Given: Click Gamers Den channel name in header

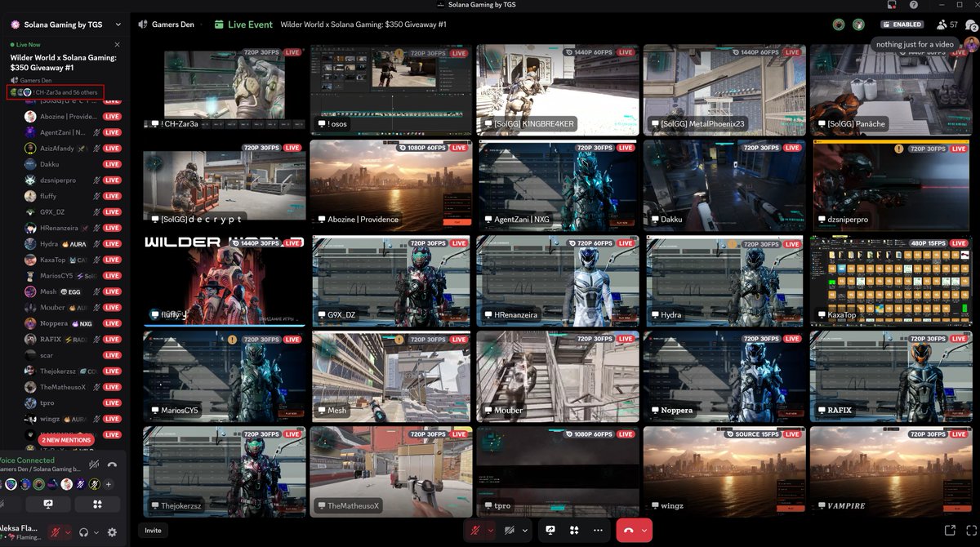Looking at the screenshot, I should pos(172,24).
